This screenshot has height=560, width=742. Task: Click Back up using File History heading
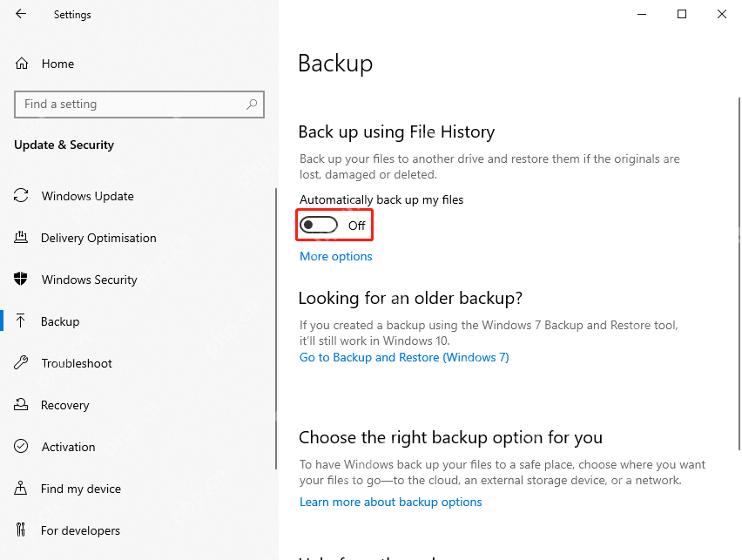(396, 132)
